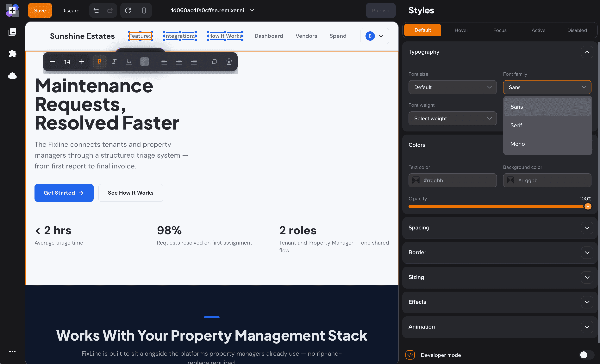Choose Sans from font family list
Viewport: 600px width, 364px height.
point(547,107)
